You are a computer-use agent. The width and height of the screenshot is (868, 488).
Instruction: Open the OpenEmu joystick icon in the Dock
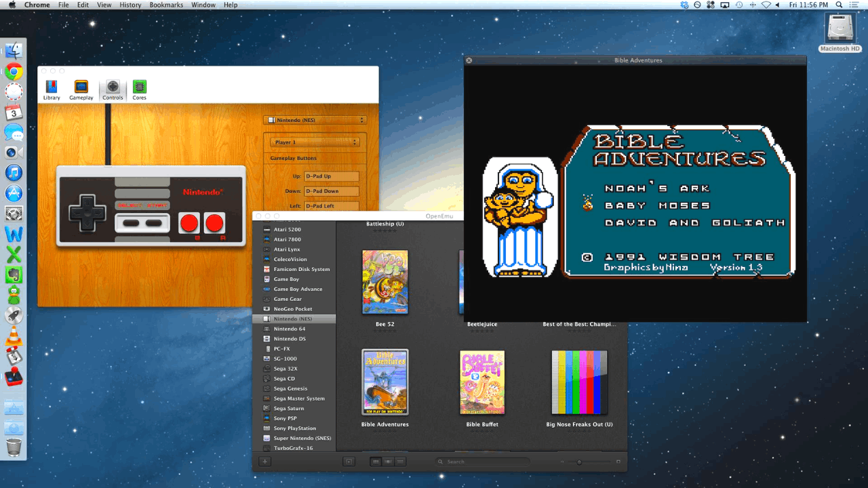[14, 377]
